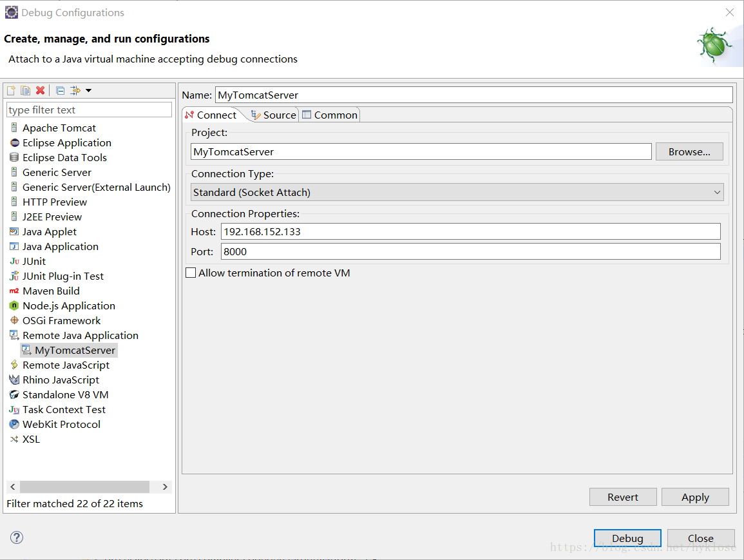Select the OSGi Framework icon
The image size is (744, 560).
[14, 320]
